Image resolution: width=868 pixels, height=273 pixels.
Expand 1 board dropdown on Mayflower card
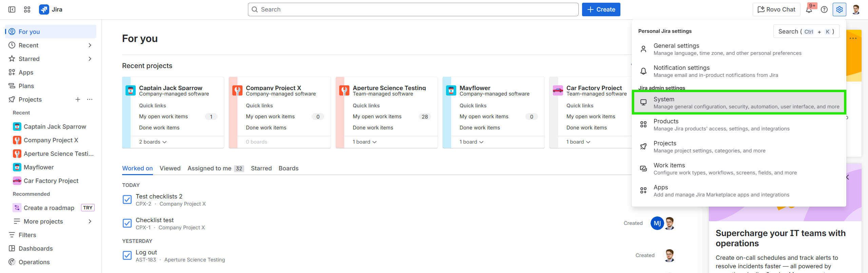[471, 142]
